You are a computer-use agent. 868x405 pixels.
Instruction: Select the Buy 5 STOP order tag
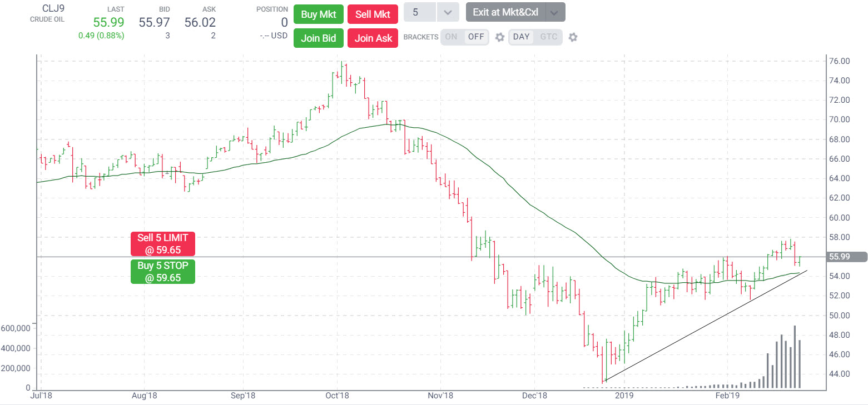(162, 271)
